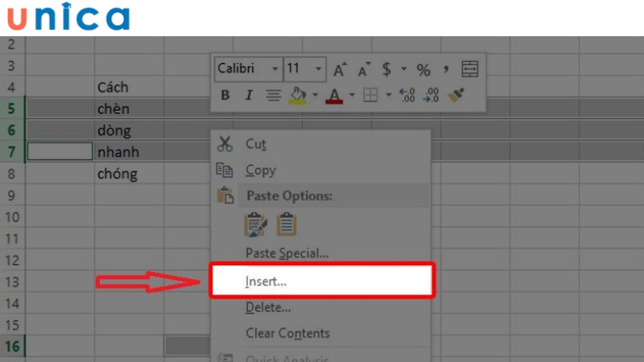Apply accounting dollar number format

tap(386, 69)
